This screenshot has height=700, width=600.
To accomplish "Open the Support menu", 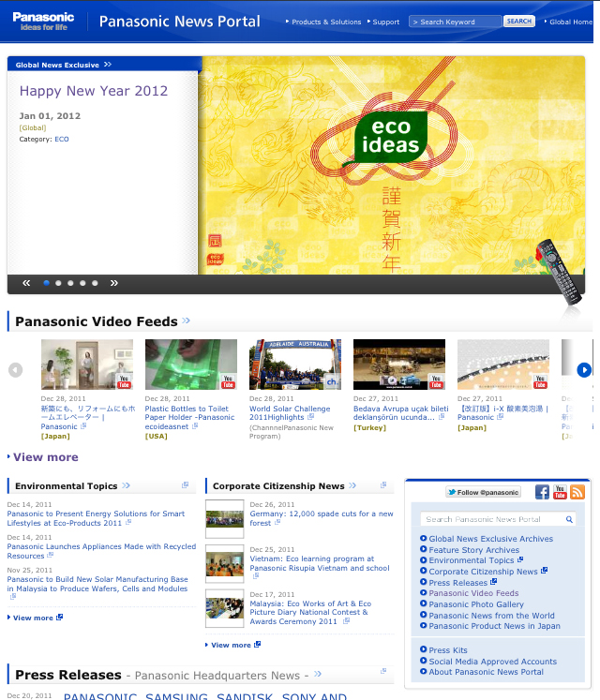I will [x=385, y=22].
